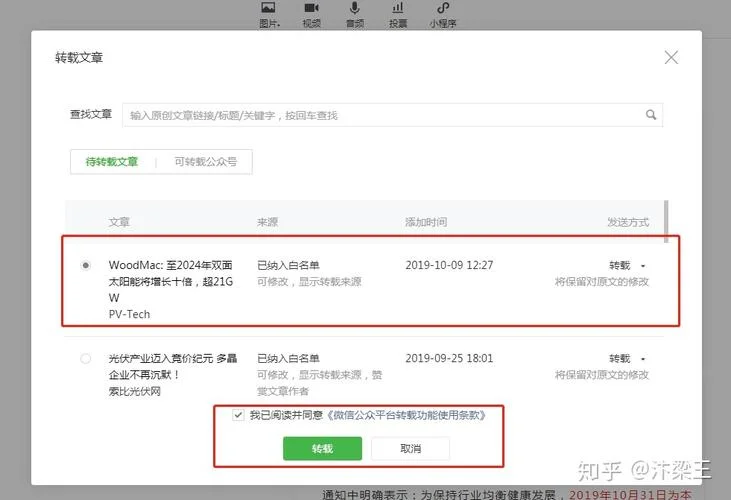
Task: Click the search magnifier icon in article search
Action: [651, 115]
